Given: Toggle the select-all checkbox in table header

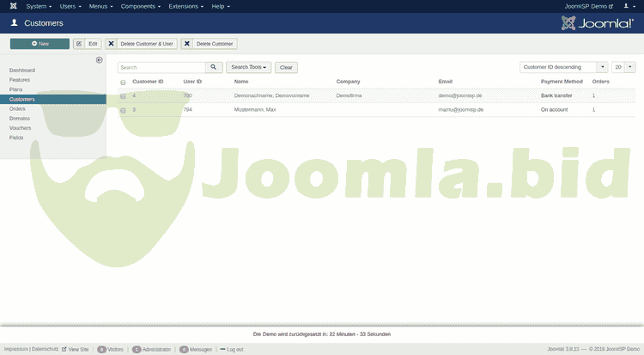Looking at the screenshot, I should [x=123, y=82].
